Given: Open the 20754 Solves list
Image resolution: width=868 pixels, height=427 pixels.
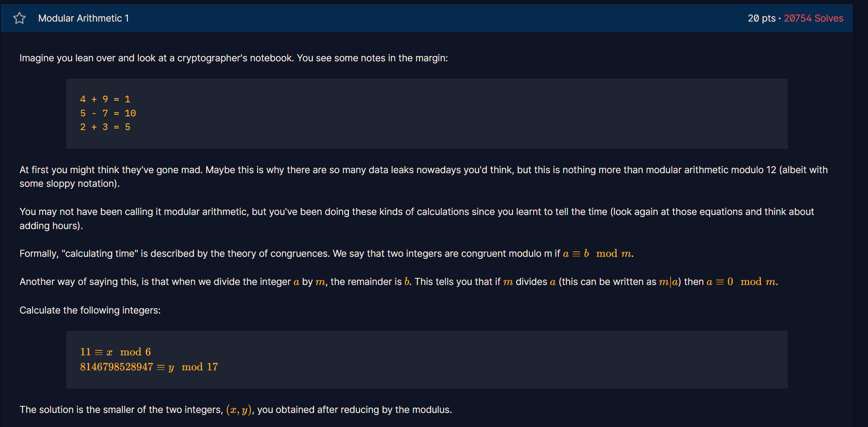Looking at the screenshot, I should click(813, 18).
